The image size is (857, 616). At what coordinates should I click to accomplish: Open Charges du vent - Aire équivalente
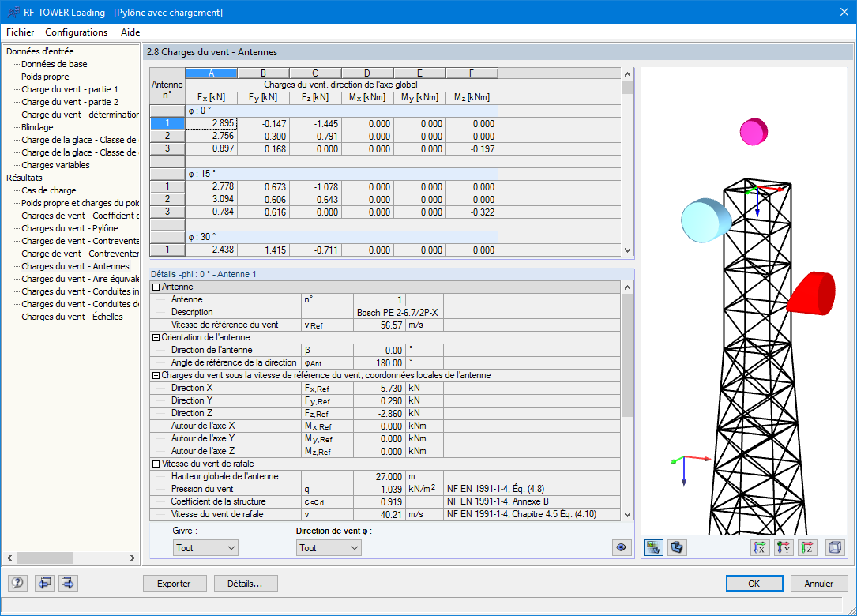pos(80,279)
